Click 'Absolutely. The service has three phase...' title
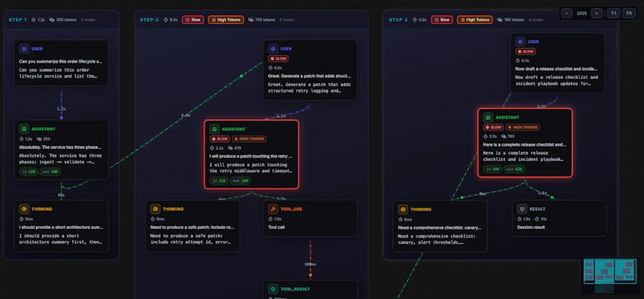644x299 pixels. pyautogui.click(x=60, y=147)
